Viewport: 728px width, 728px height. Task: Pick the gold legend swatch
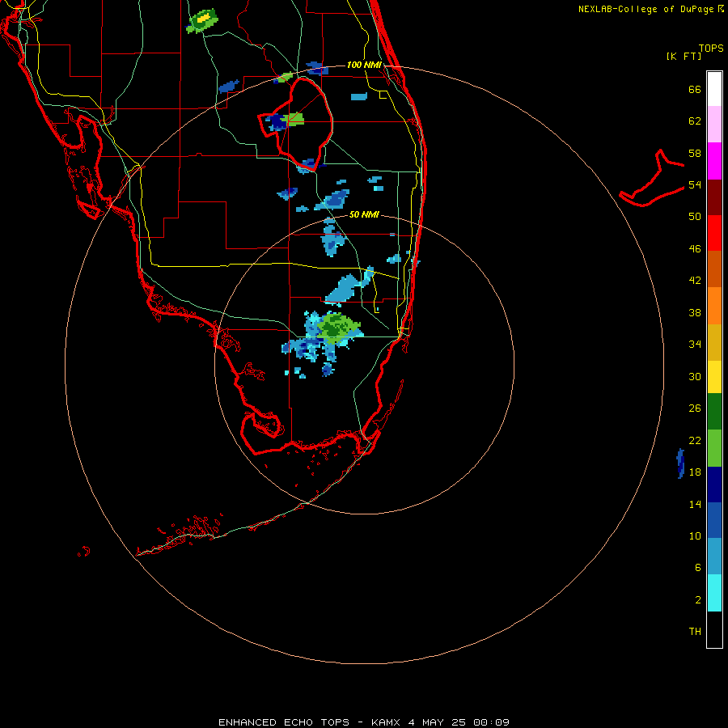point(714,342)
